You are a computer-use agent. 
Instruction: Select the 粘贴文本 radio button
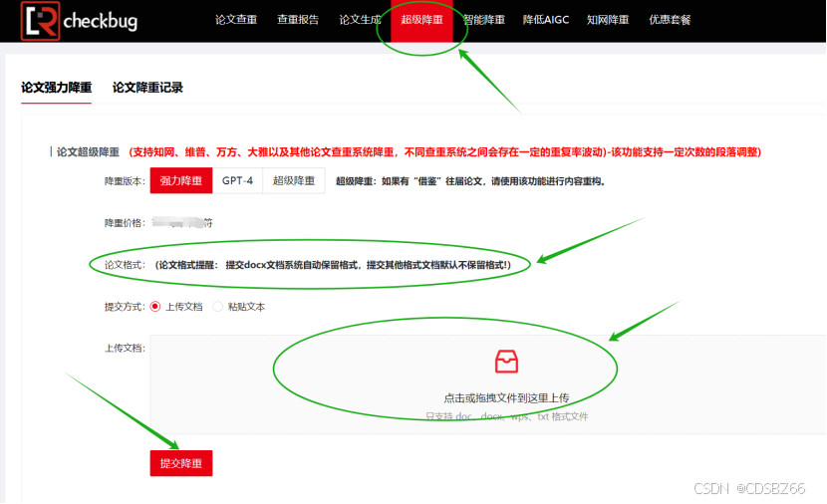(218, 307)
